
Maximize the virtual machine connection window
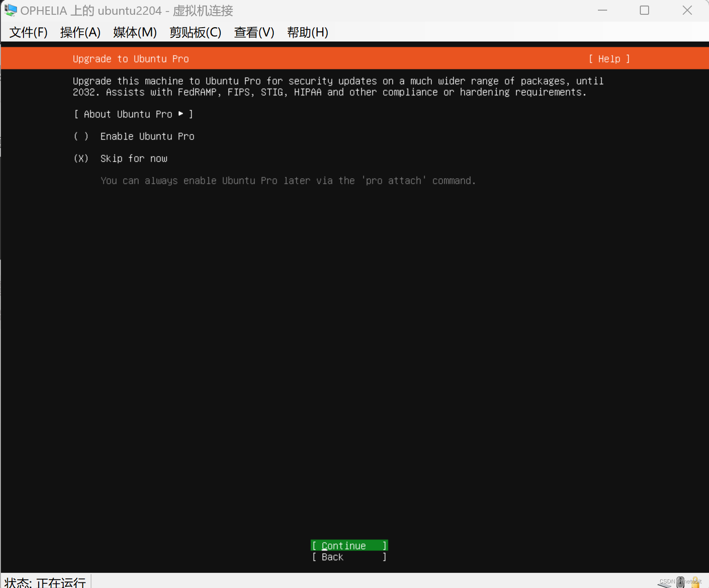tap(644, 10)
